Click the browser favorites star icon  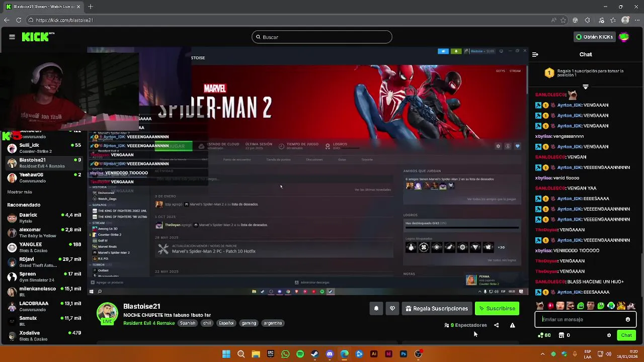(563, 20)
